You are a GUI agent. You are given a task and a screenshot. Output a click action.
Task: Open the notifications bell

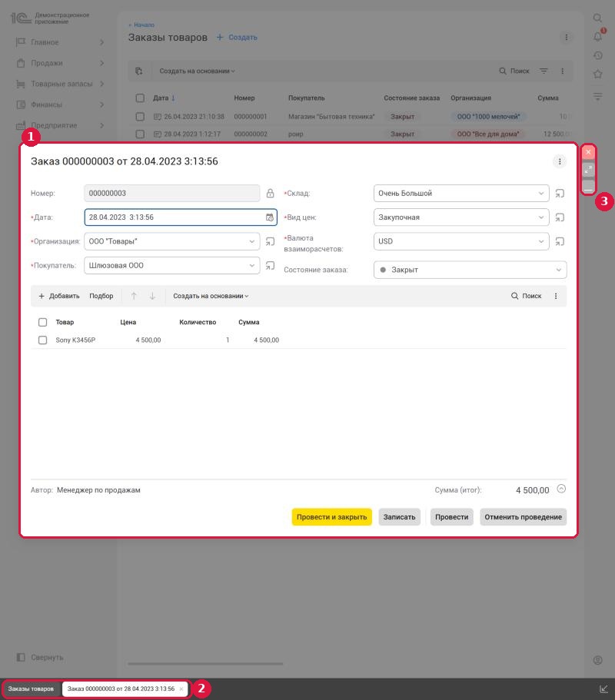click(598, 36)
